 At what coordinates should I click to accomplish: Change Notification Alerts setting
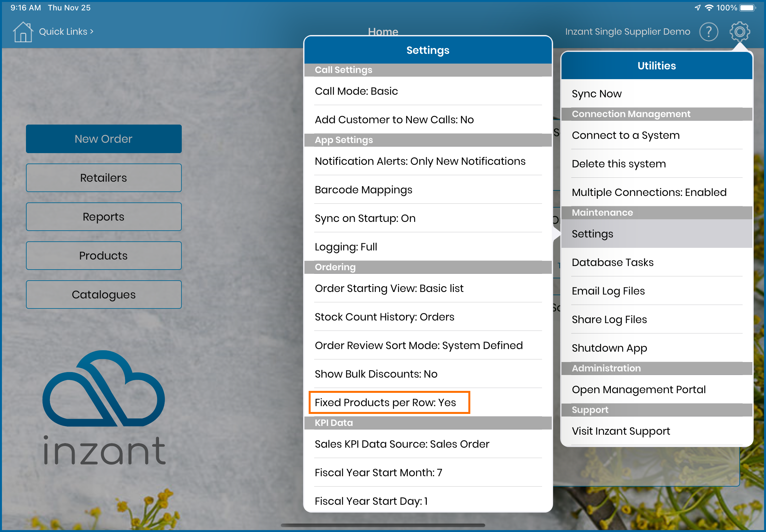428,161
